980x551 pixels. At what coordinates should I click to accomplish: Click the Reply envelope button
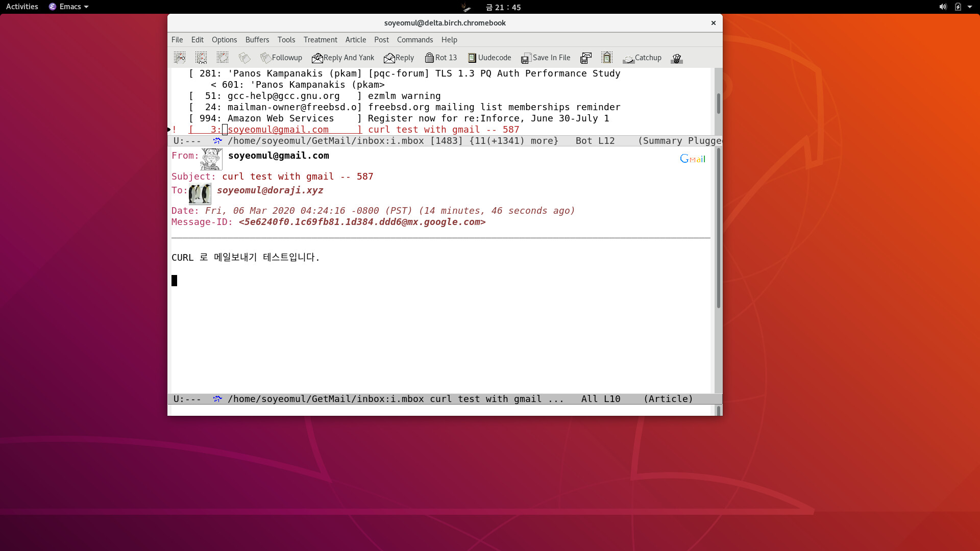pyautogui.click(x=399, y=58)
